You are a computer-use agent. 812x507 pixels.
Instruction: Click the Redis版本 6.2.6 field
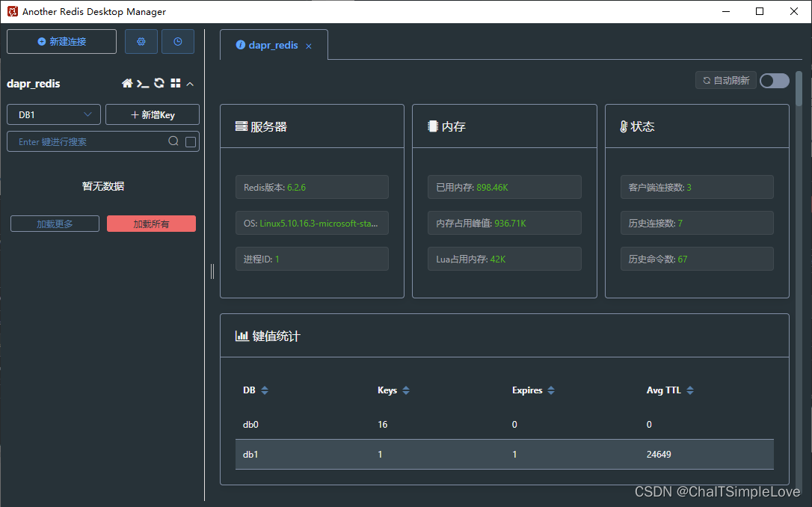[x=312, y=187]
